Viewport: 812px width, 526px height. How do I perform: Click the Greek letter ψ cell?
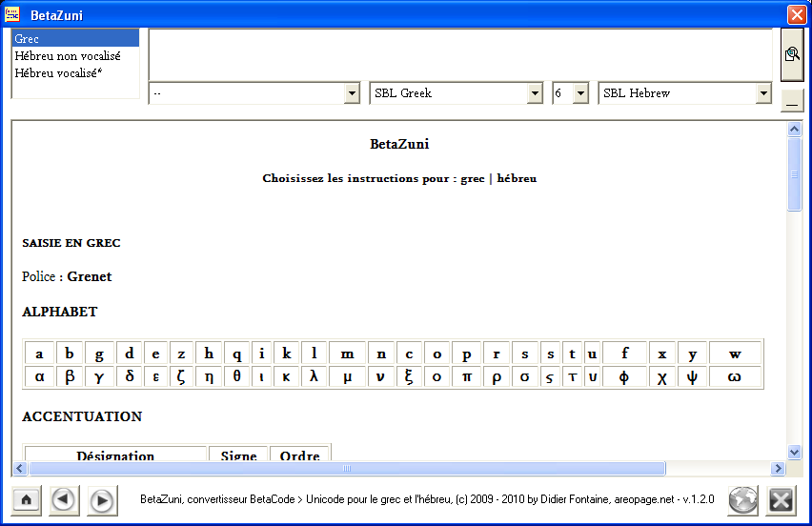click(692, 377)
